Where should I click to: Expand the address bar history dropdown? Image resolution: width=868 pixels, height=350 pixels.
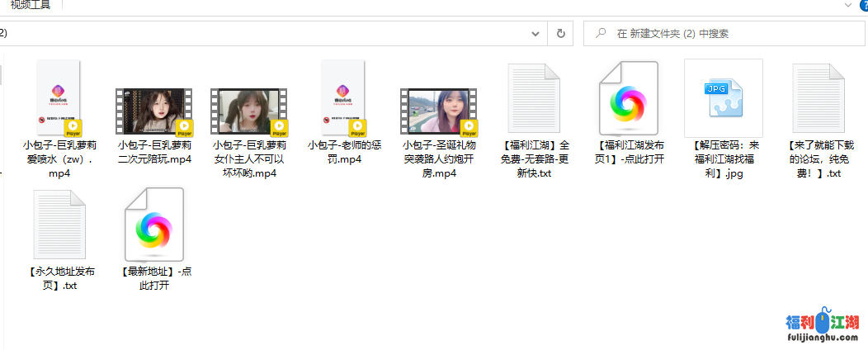pos(536,34)
